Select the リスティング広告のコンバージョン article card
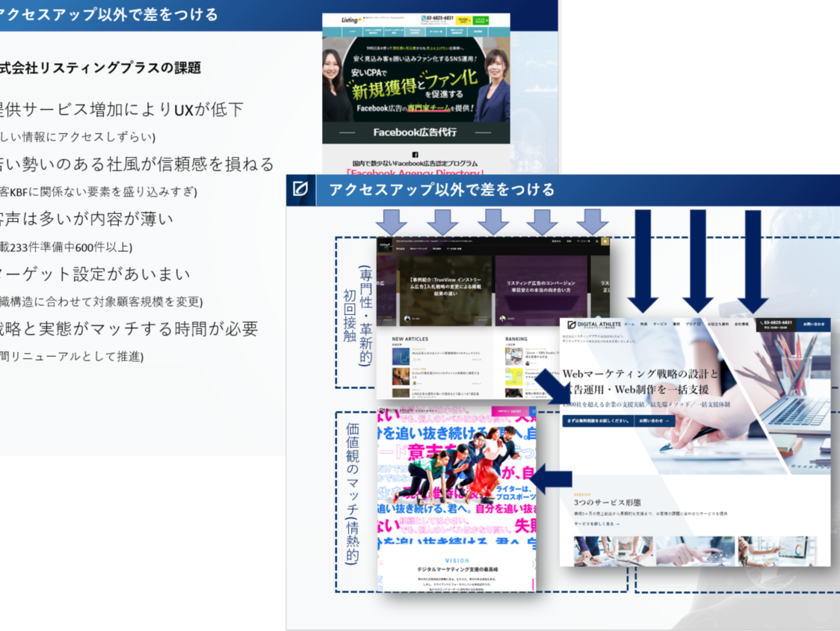The height and width of the screenshot is (631, 840). coord(541,290)
